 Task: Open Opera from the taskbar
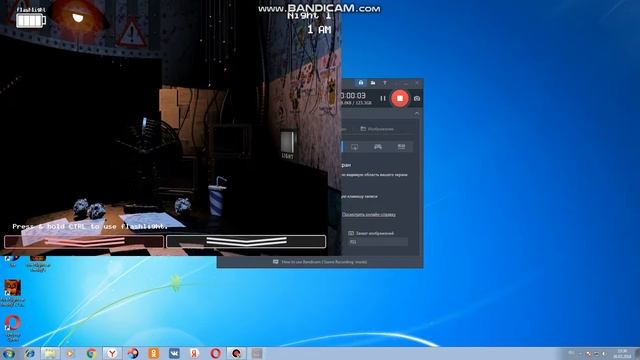coord(216,353)
